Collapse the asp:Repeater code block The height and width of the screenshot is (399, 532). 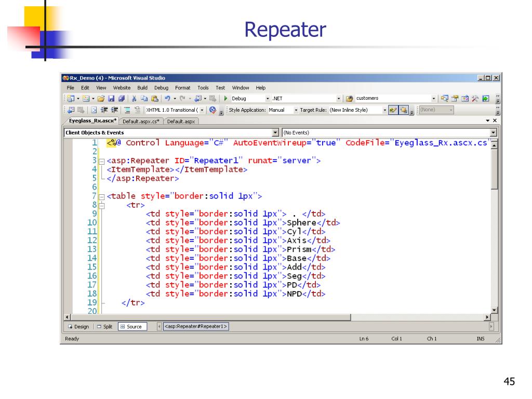coord(101,162)
